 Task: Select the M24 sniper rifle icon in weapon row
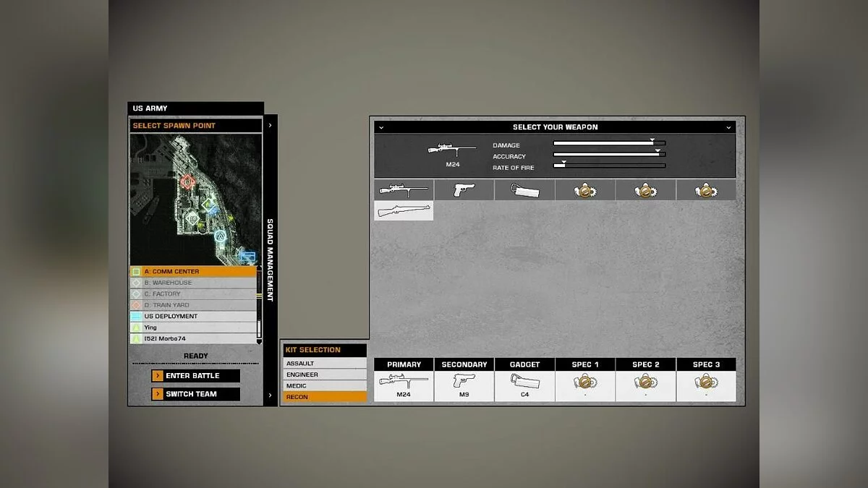[404, 190]
